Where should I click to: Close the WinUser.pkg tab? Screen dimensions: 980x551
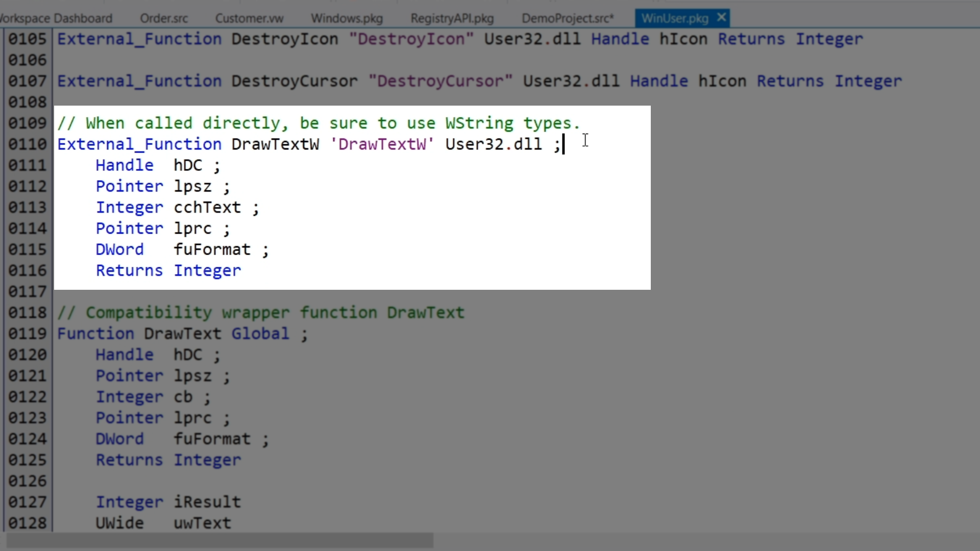coord(721,18)
